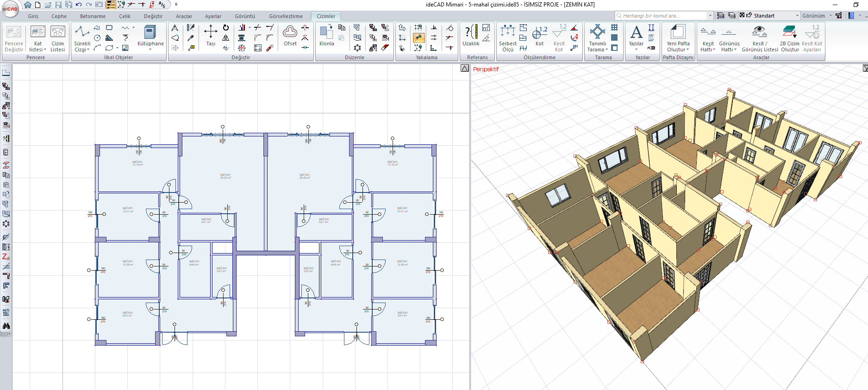Click the Home icon in quick access toolbar

tap(28, 5)
